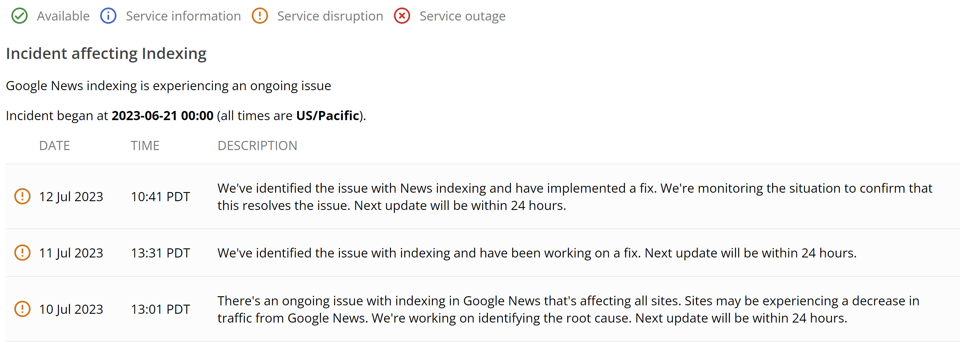
Task: Click disruption icon beside 10 Jul 2023
Action: (22, 309)
